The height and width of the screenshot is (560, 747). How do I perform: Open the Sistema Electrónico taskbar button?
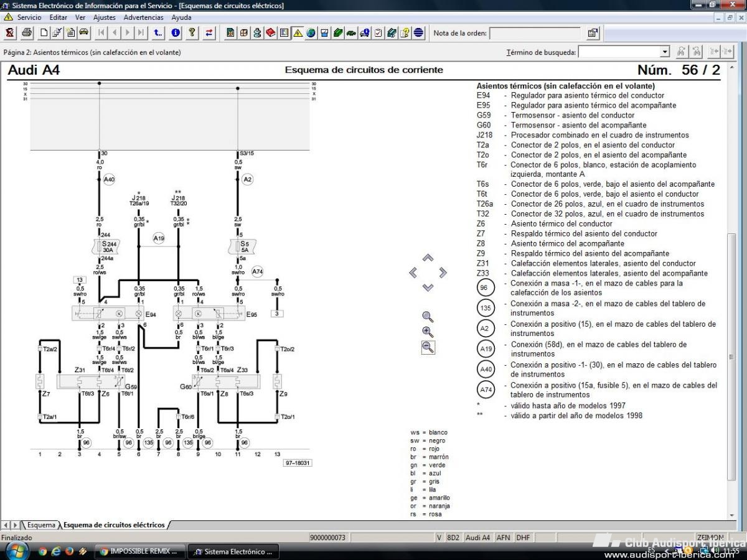(233, 551)
